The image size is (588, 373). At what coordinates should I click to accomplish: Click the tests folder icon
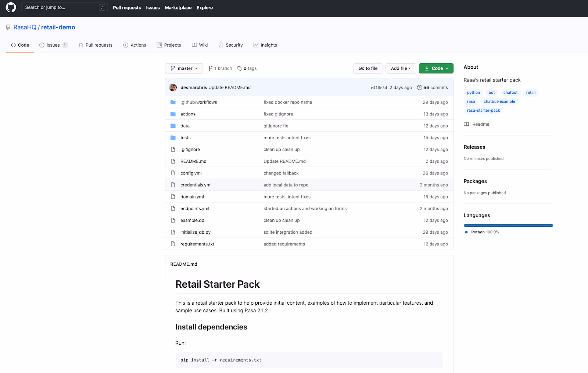173,137
